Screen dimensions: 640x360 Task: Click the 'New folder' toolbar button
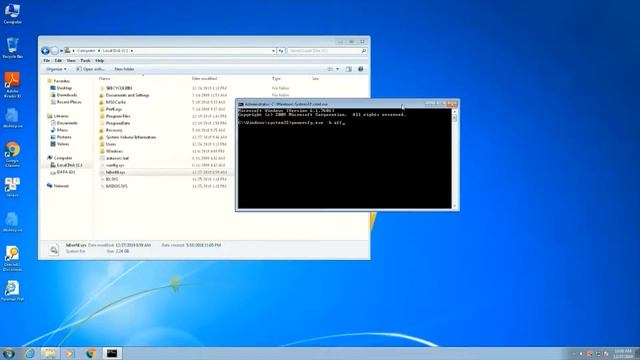pyautogui.click(x=124, y=69)
